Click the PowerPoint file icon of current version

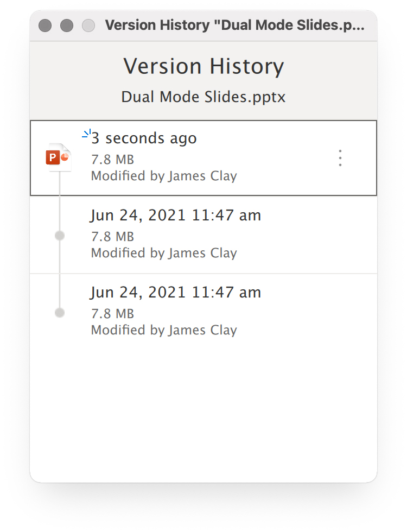[59, 157]
